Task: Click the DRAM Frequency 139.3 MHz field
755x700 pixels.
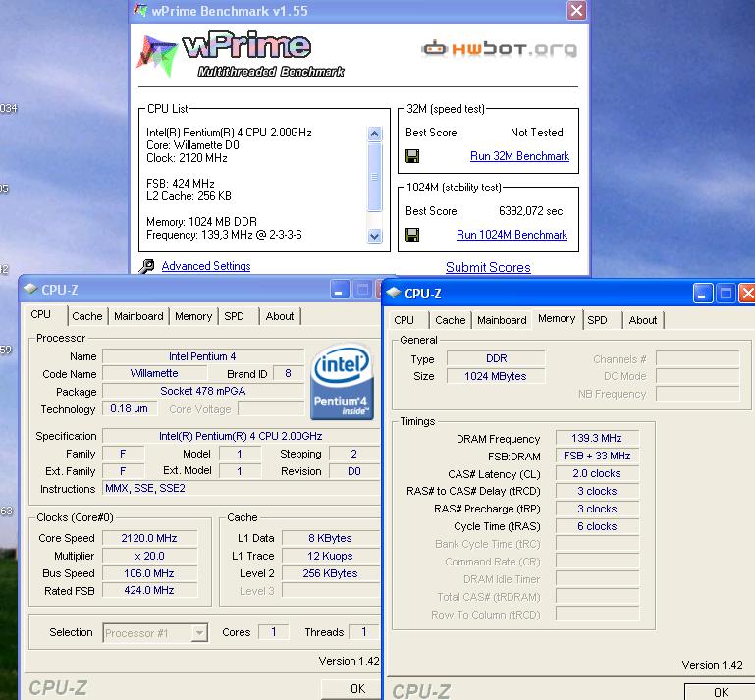Action: [x=597, y=438]
